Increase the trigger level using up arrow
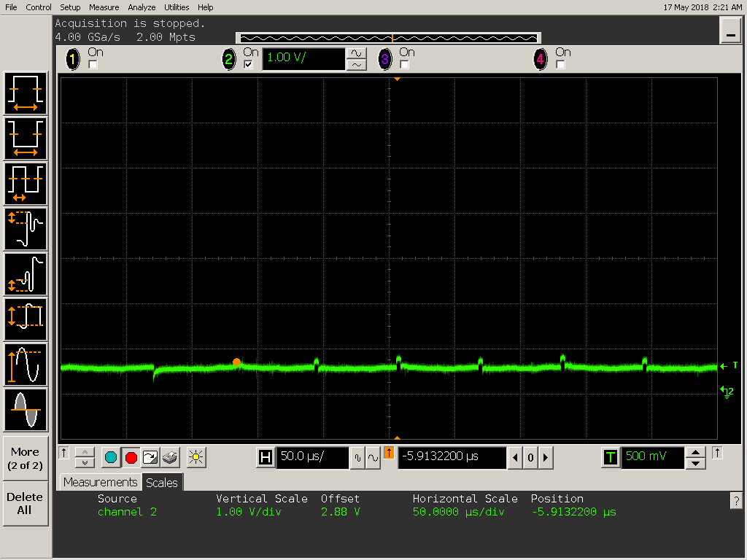 coord(695,452)
